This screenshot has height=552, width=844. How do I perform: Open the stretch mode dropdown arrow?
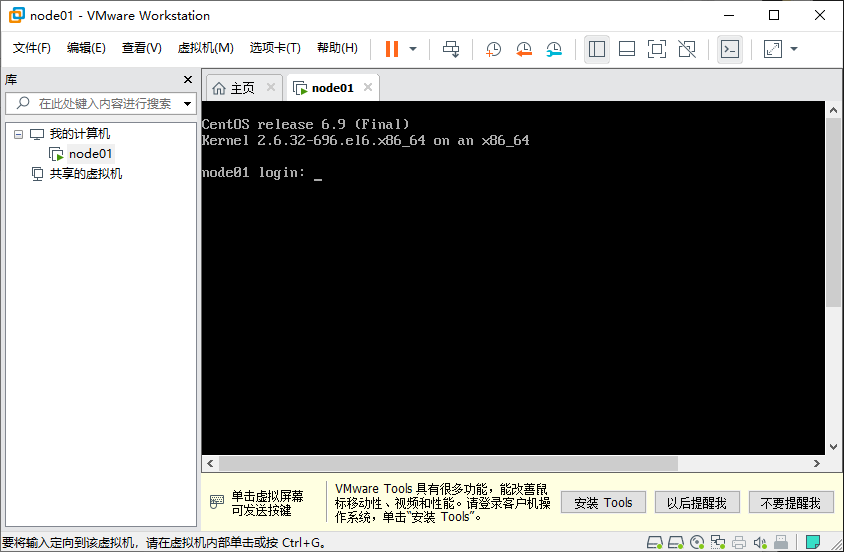point(794,49)
